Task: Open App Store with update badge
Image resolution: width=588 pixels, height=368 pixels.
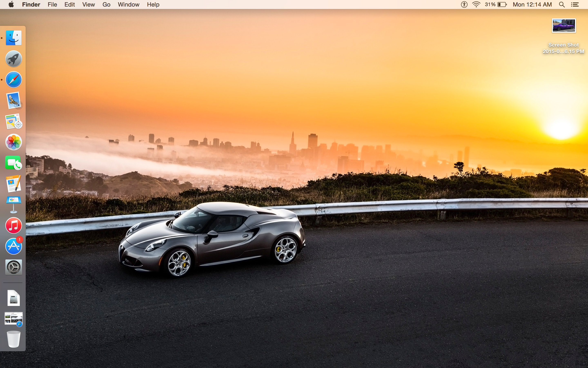Action: [x=14, y=246]
